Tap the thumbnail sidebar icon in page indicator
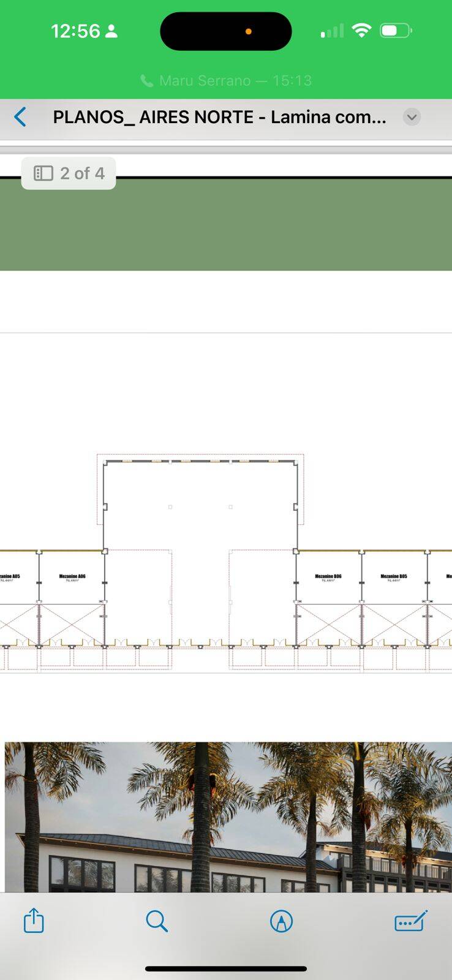The width and height of the screenshot is (452, 980). click(x=43, y=173)
